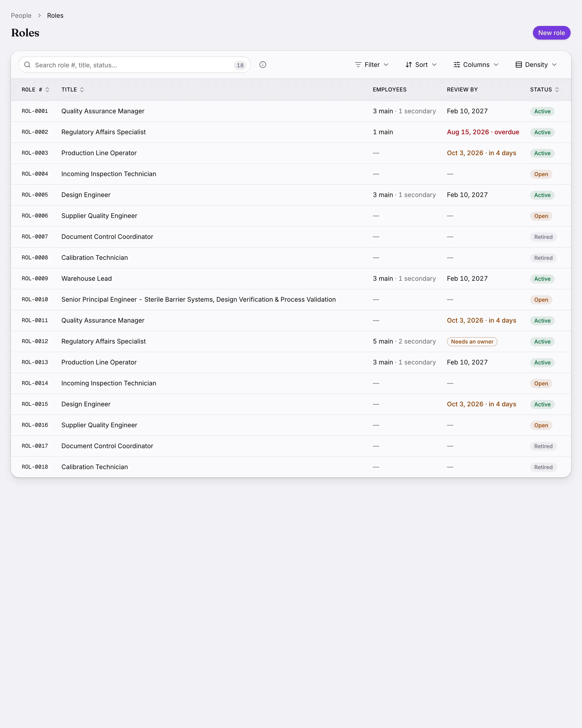Select Design Engineer in ROL-0005
This screenshot has height=728, width=582.
(x=86, y=195)
